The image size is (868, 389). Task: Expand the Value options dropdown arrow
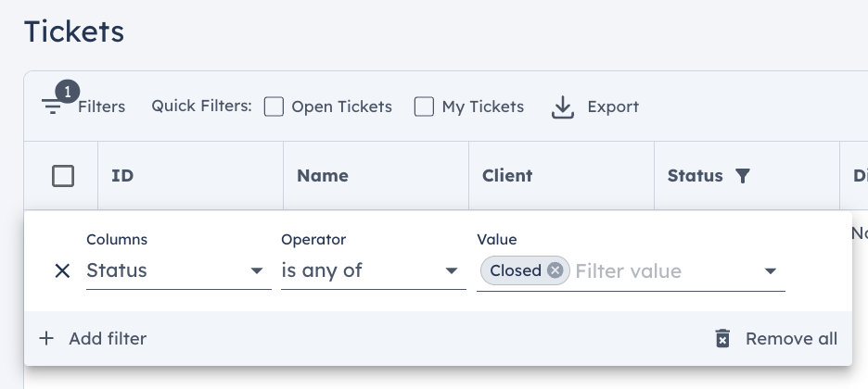tap(770, 270)
